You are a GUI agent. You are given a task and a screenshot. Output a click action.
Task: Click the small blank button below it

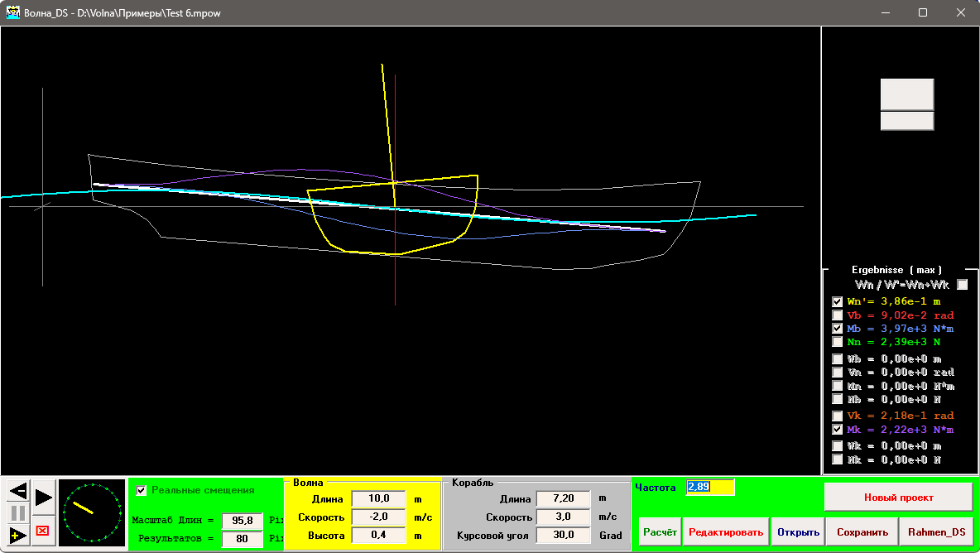pyautogui.click(x=906, y=121)
